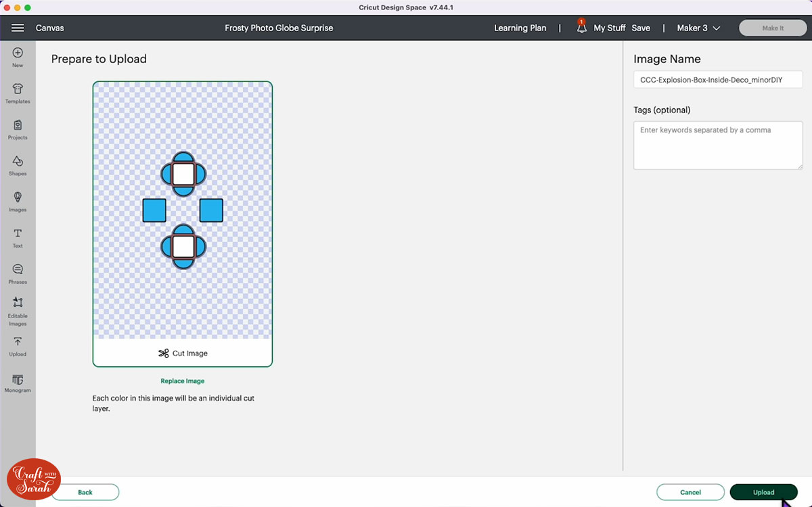Open the hamburger menu
Screen dimensions: 812x507
18,28
